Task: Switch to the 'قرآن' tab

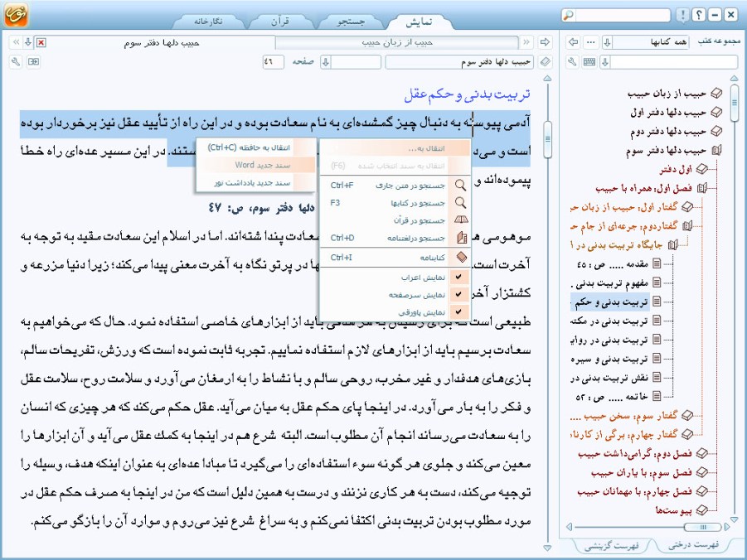Action: tap(280, 22)
